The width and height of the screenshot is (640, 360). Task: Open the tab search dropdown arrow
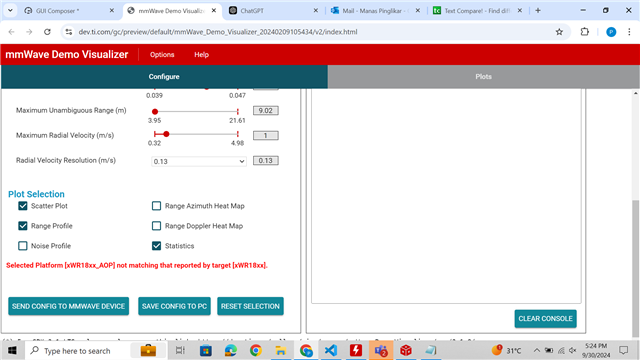tap(10, 11)
